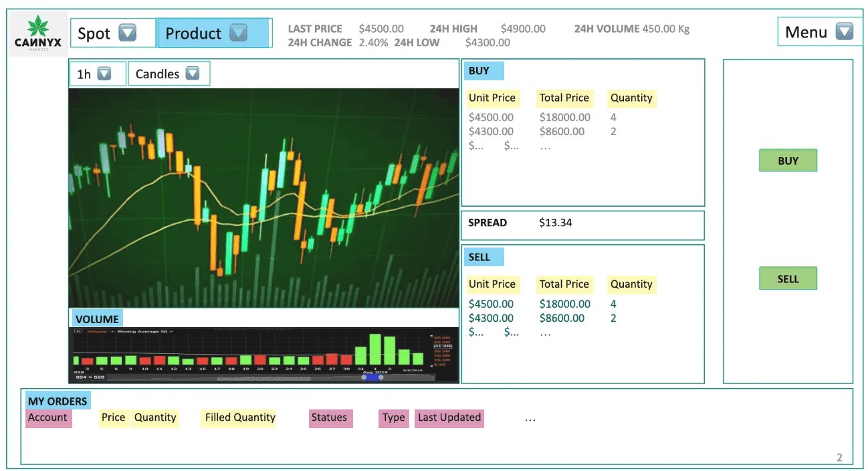This screenshot has width=868, height=471.
Task: Click the Cannyx Markets leaf logo
Action: (38, 34)
